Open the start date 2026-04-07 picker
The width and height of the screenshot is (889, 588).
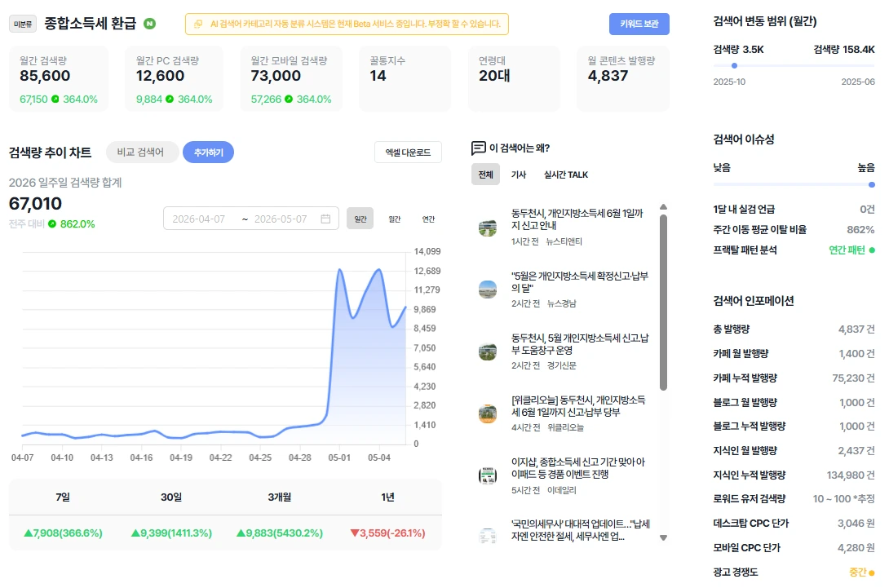tap(199, 219)
